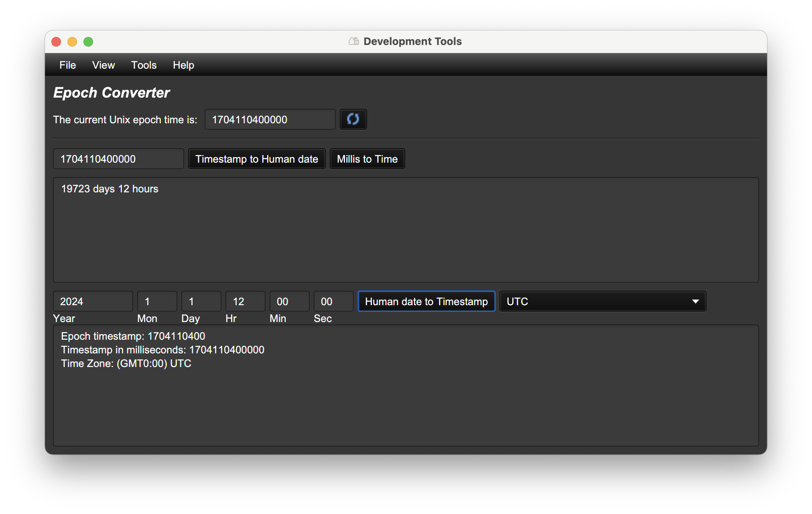This screenshot has width=812, height=514.
Task: Click the timestamp input field
Action: click(118, 159)
